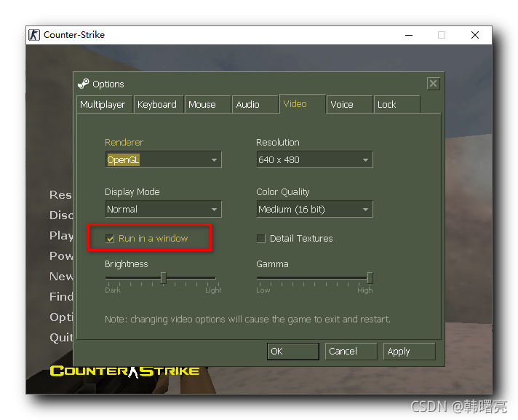Image resolution: width=518 pixels, height=420 pixels.
Task: Close the Counter-Strike window
Action: point(475,35)
